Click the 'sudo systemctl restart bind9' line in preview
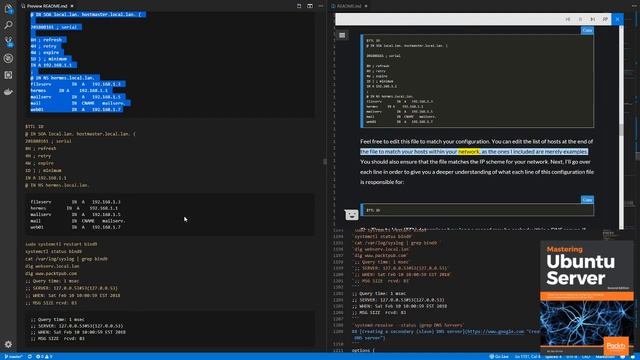The width and height of the screenshot is (640, 360). click(x=61, y=244)
